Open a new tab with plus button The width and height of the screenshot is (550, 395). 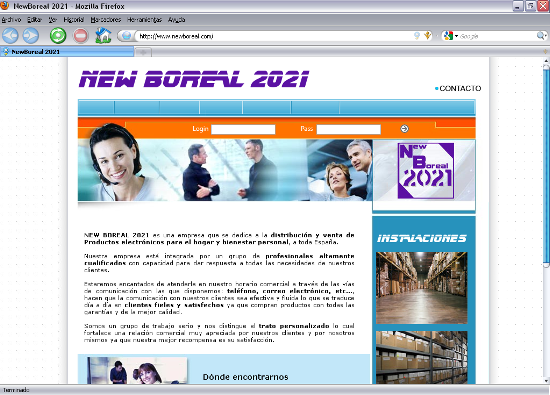(143, 52)
